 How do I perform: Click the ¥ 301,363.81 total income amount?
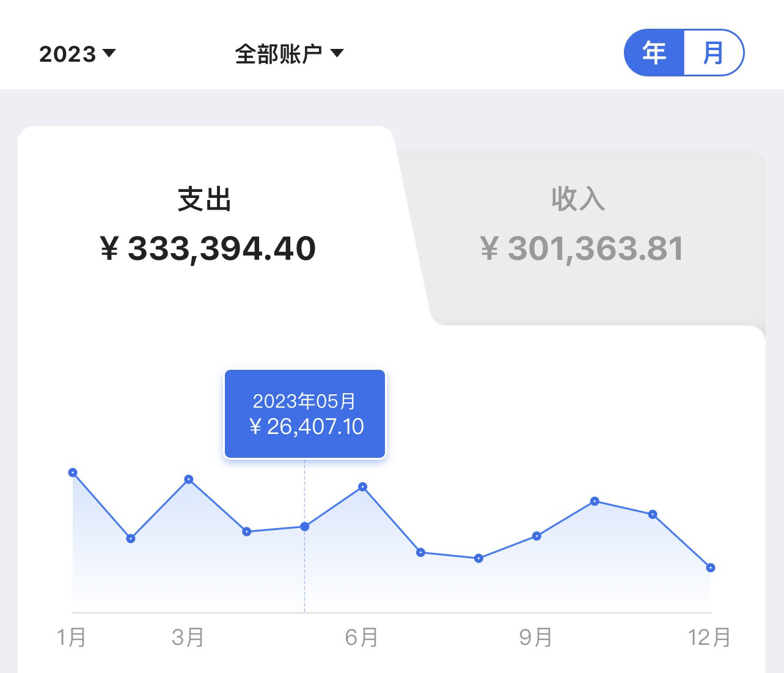(x=582, y=248)
